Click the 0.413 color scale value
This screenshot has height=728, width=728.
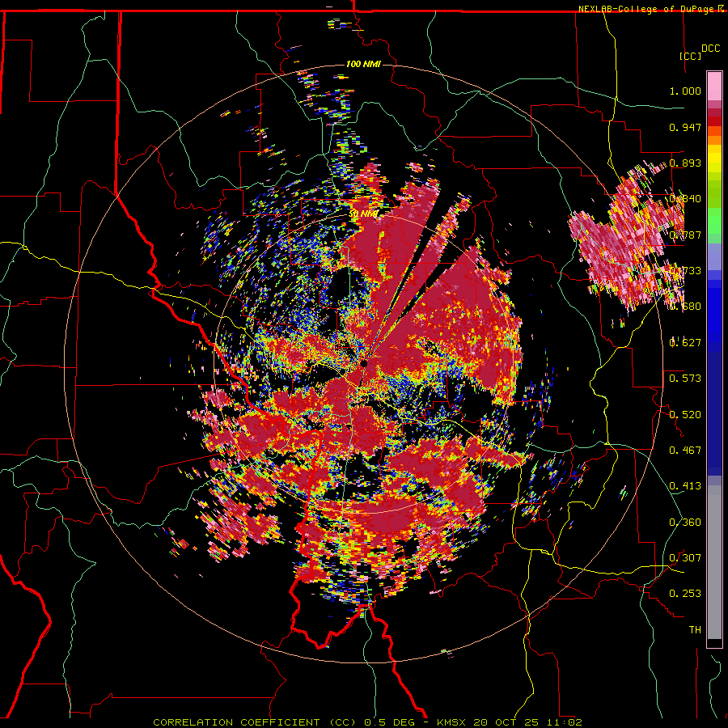coord(685,485)
